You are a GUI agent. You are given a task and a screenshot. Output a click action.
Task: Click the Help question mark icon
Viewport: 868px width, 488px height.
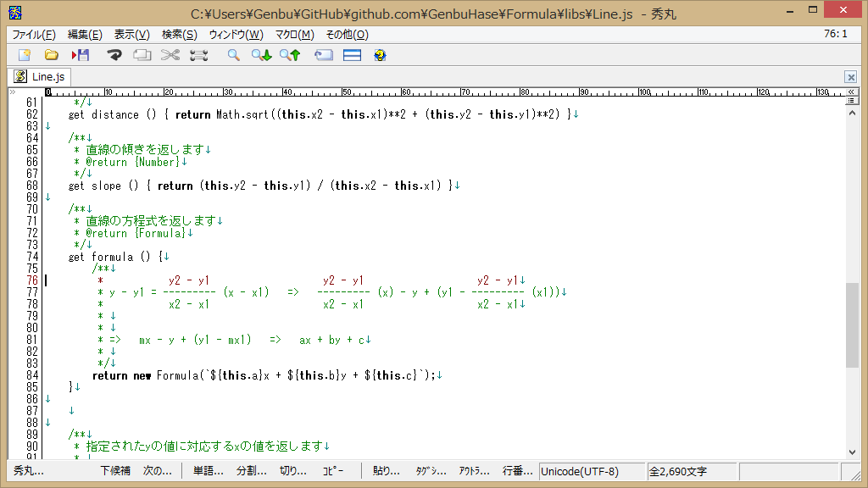380,55
